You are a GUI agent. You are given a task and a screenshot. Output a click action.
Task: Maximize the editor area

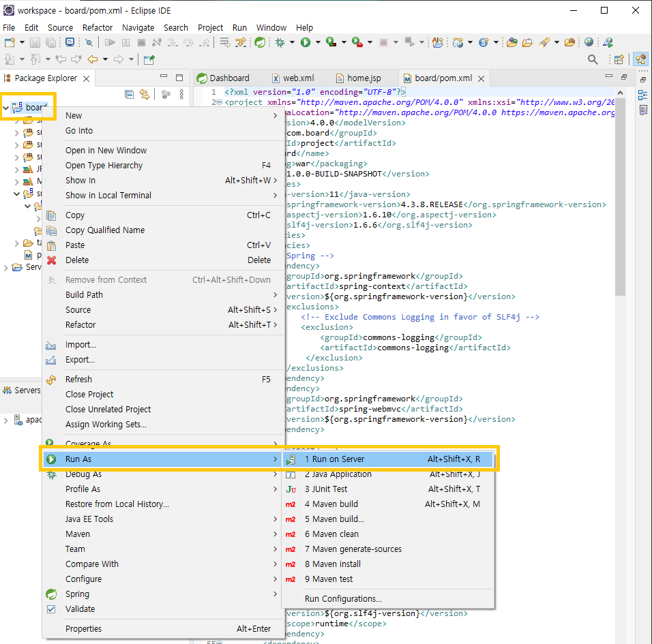[x=624, y=77]
